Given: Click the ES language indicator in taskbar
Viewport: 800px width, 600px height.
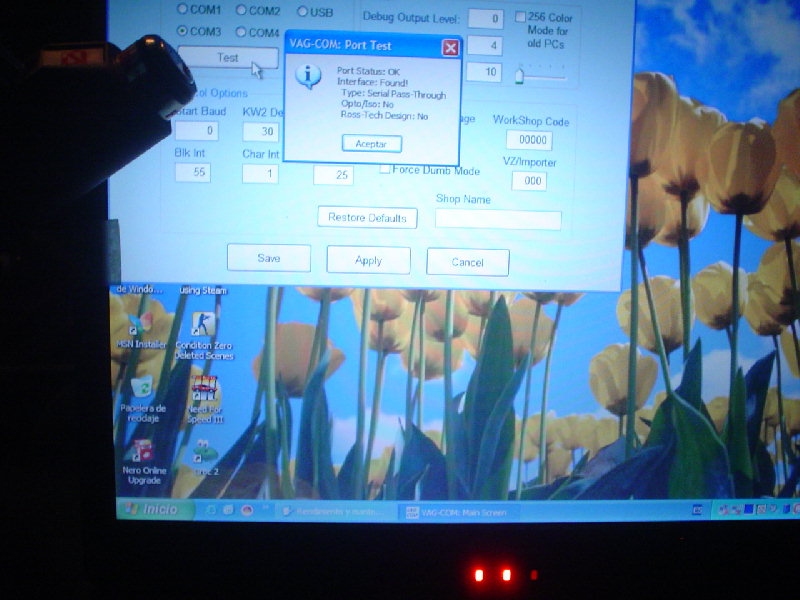Looking at the screenshot, I should pyautogui.click(x=697, y=509).
